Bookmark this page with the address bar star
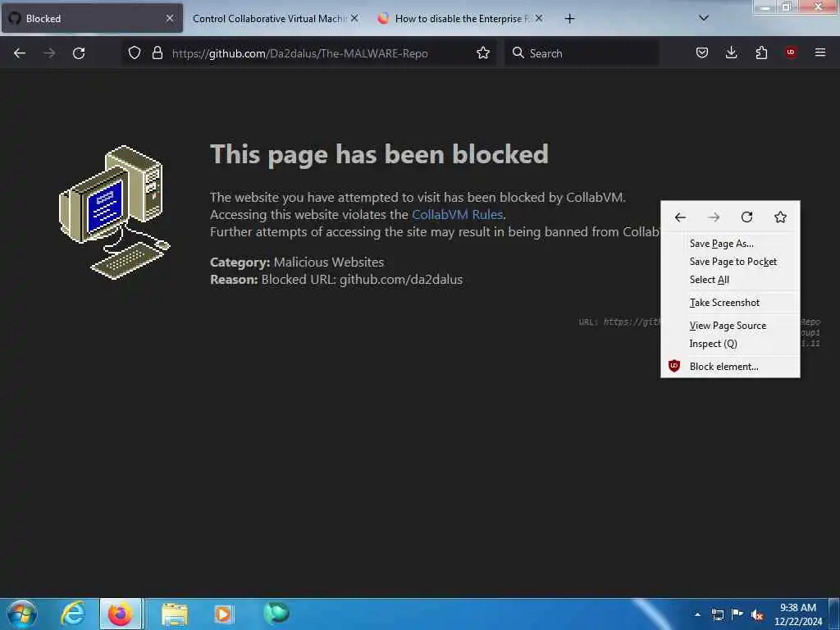The height and width of the screenshot is (630, 840). (483, 53)
